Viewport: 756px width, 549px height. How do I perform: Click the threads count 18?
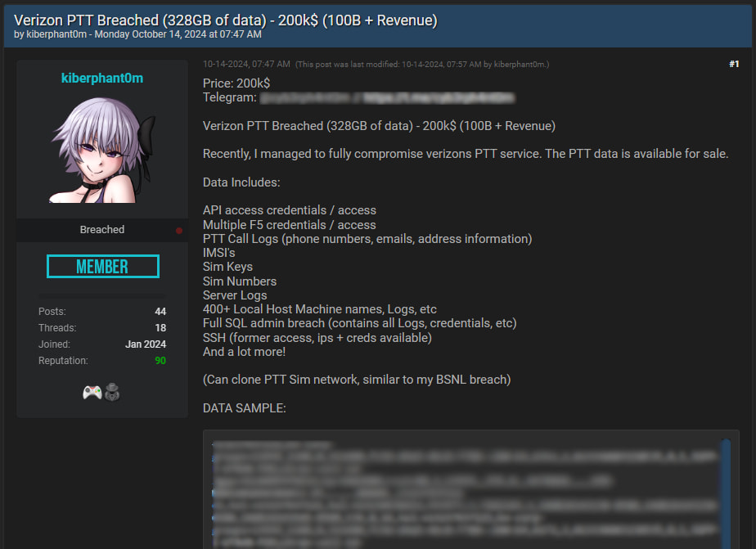pyautogui.click(x=160, y=328)
